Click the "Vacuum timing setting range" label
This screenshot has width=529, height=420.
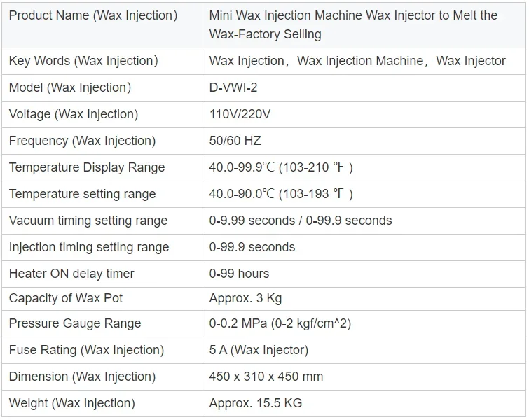tap(88, 220)
